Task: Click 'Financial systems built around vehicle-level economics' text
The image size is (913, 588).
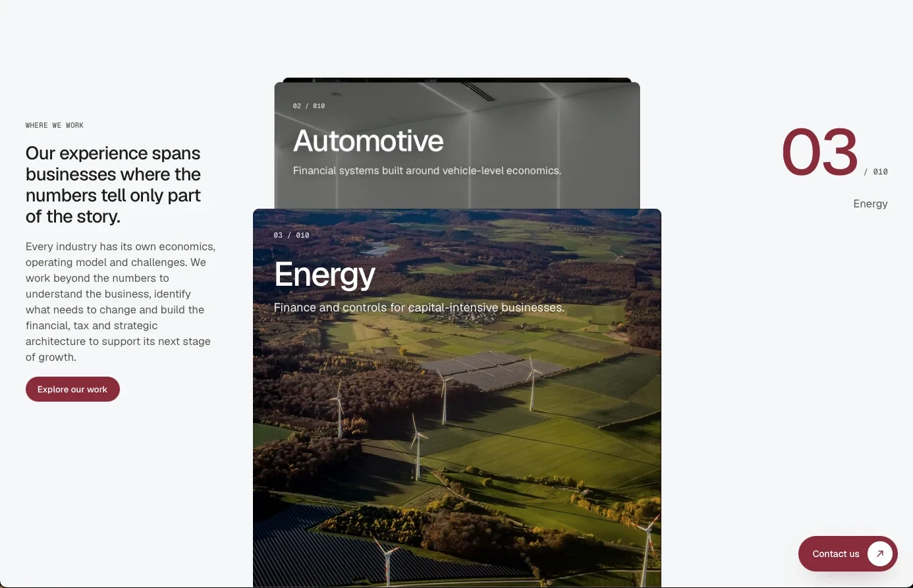Action: 427,171
